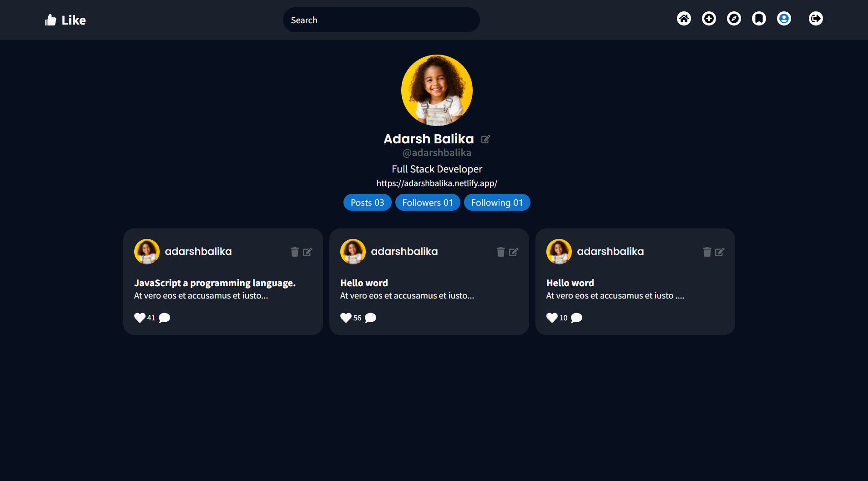Click adarshbalika username on 56-likes post

click(404, 251)
